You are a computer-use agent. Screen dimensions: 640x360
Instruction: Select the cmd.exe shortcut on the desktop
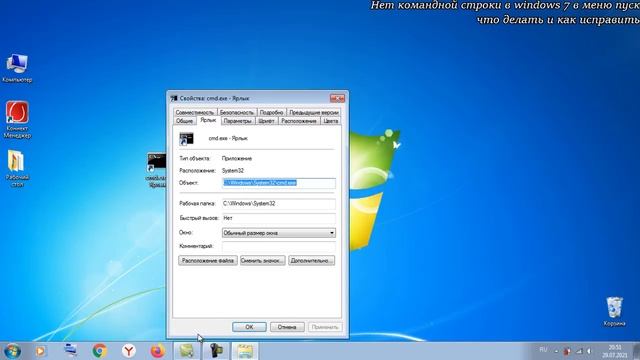(x=157, y=170)
